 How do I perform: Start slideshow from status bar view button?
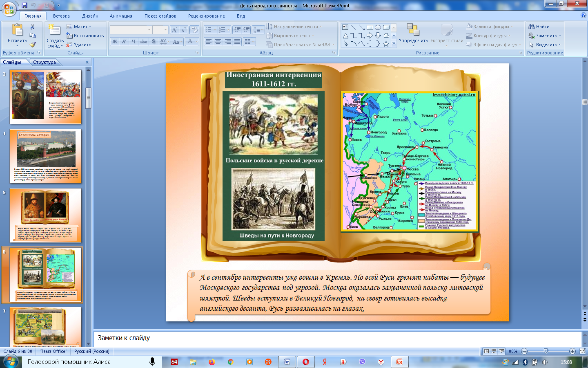point(501,351)
